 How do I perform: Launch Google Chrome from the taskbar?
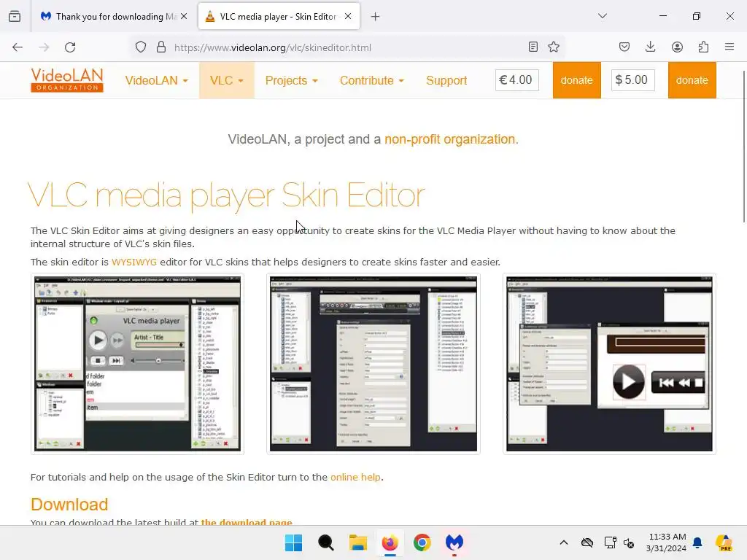[422, 542]
